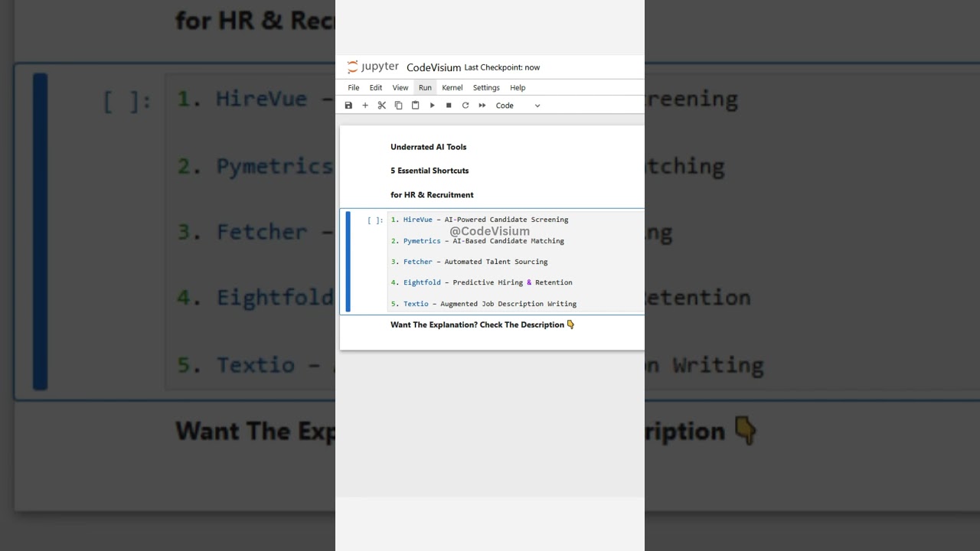The width and height of the screenshot is (980, 551).
Task: Copy the selected cell
Action: pos(399,106)
